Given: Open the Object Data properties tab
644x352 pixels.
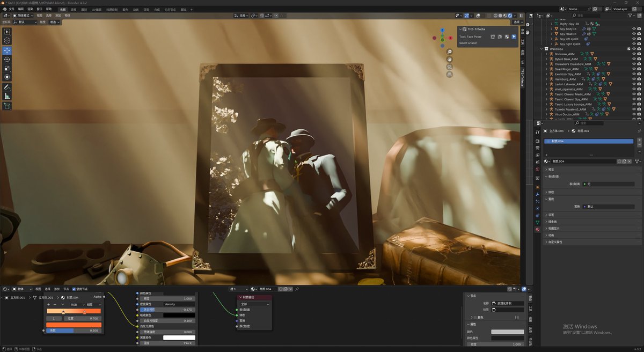Looking at the screenshot, I should coord(537,222).
